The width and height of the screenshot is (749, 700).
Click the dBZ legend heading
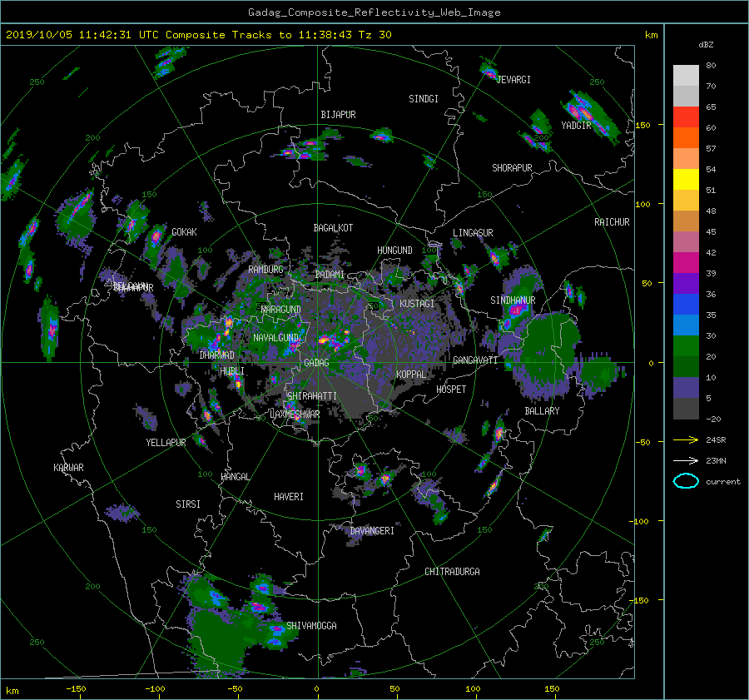(x=706, y=45)
